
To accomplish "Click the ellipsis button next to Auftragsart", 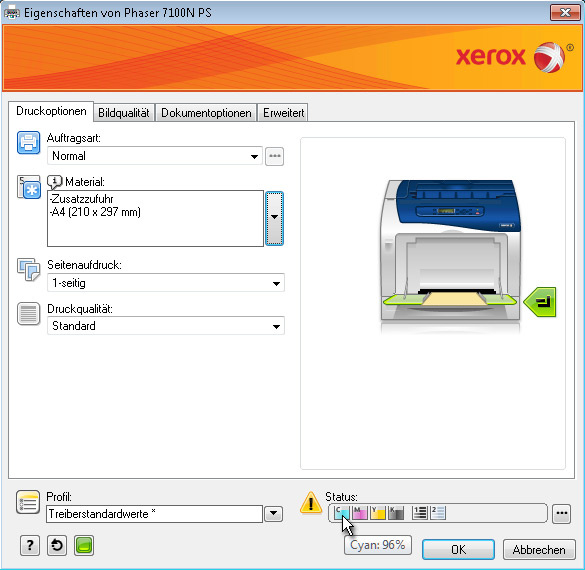I will 275,156.
